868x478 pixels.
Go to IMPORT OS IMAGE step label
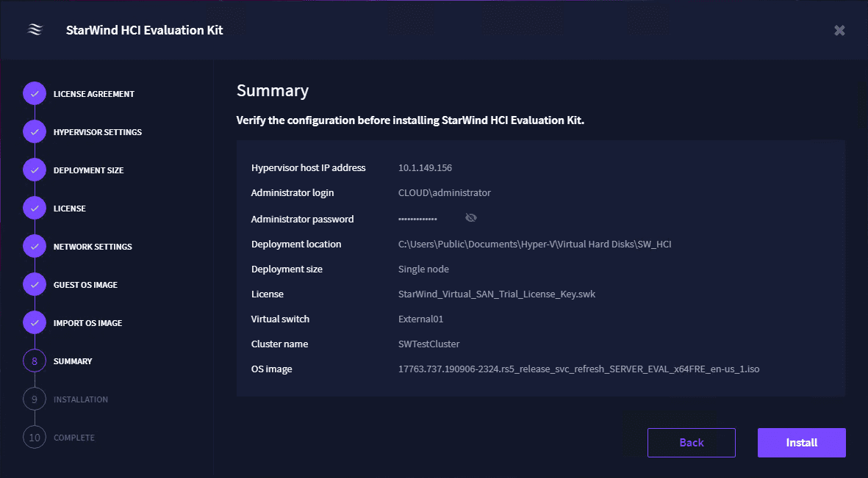point(88,323)
